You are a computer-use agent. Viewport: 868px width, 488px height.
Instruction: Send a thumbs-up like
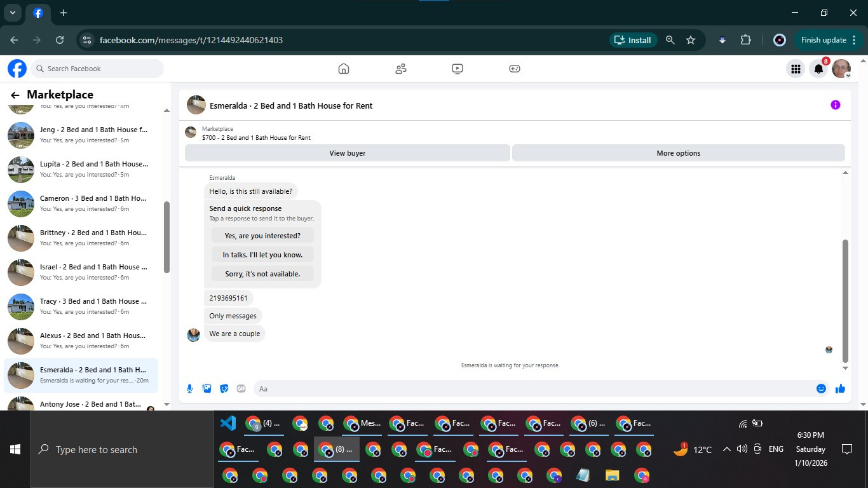840,388
